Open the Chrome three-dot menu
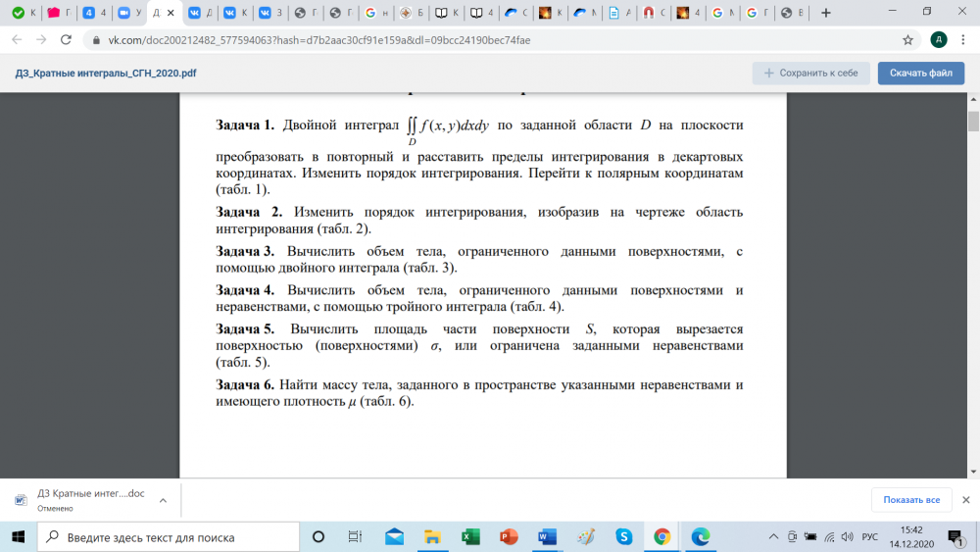980x552 pixels. pyautogui.click(x=963, y=40)
